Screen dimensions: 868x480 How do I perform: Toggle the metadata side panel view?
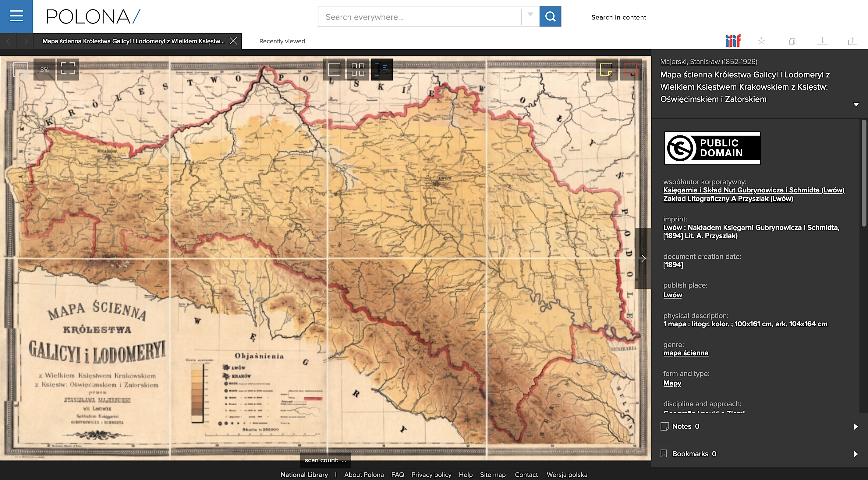point(381,70)
